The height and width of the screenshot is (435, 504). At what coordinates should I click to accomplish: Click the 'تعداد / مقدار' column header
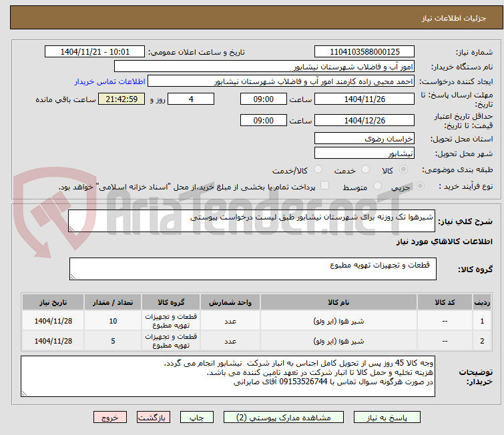click(113, 302)
